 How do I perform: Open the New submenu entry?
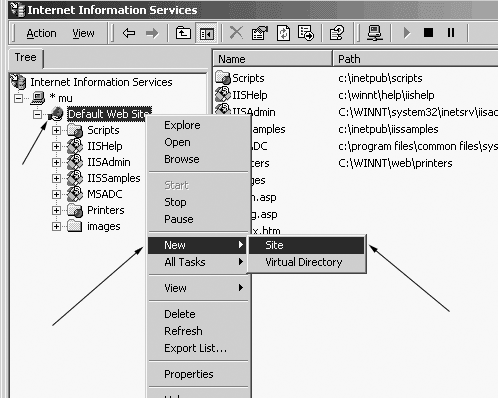tap(197, 245)
